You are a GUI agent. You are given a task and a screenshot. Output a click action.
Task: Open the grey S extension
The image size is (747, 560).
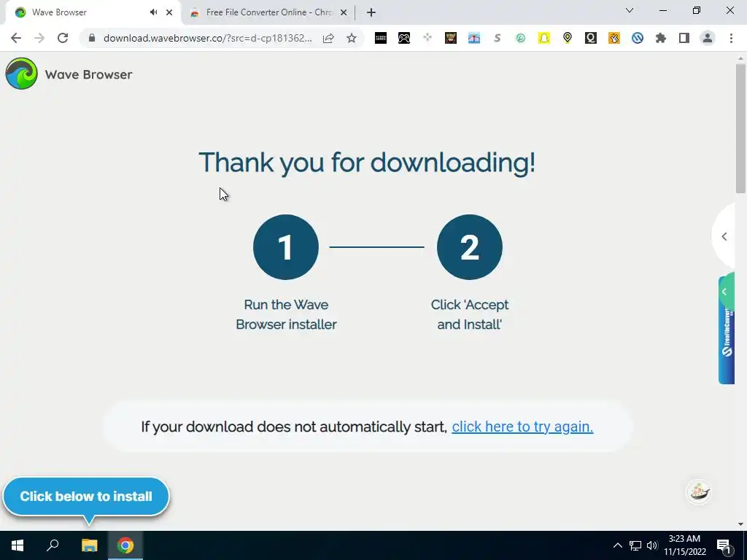click(498, 38)
